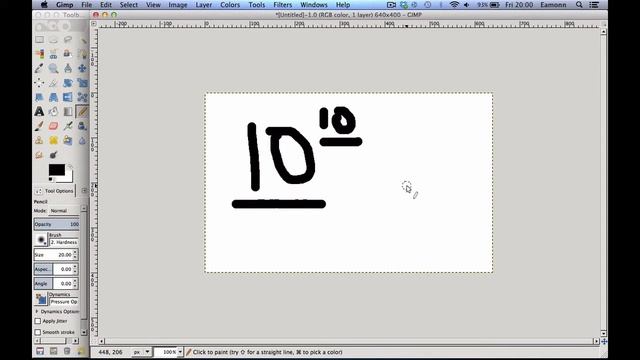The height and width of the screenshot is (360, 640).
Task: Select the Bucket Fill tool
Action: [x=53, y=111]
